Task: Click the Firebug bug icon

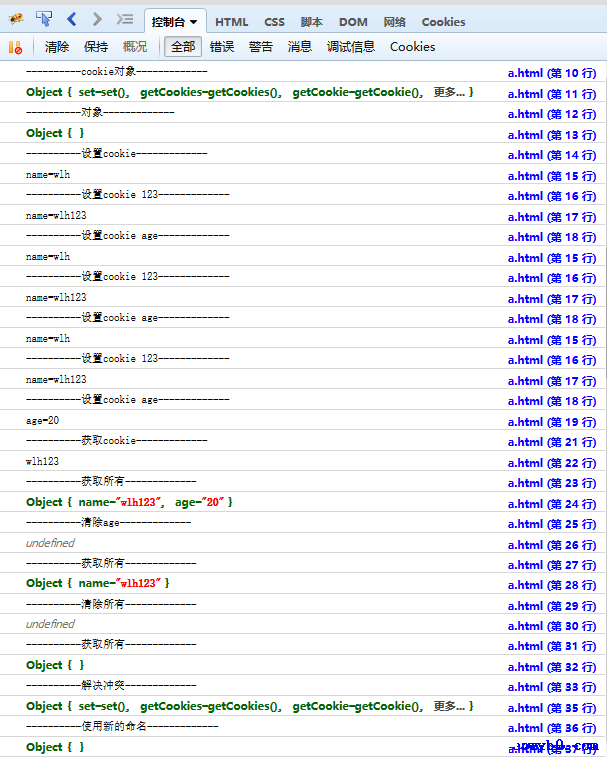Action: (x=17, y=19)
